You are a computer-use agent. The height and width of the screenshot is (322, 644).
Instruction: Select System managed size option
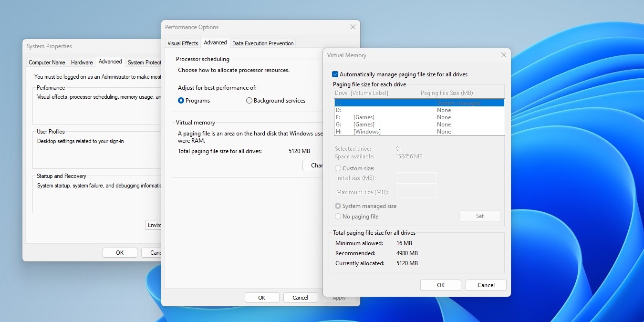338,206
